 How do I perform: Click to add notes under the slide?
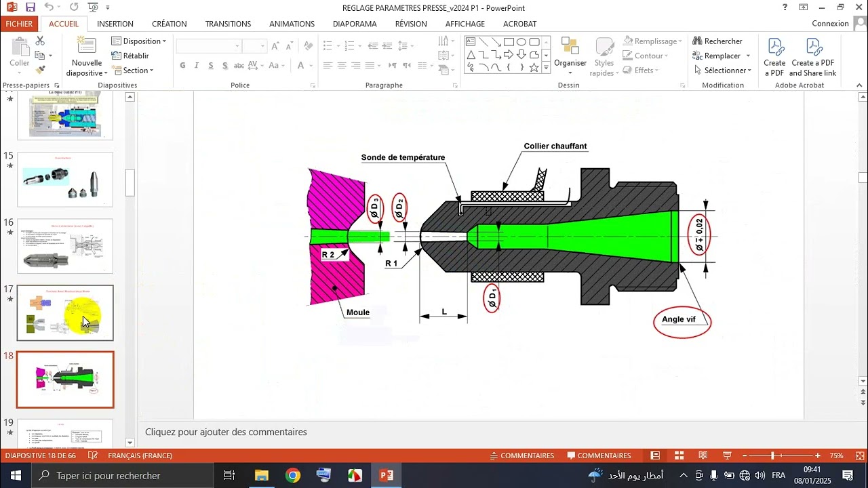(x=226, y=432)
